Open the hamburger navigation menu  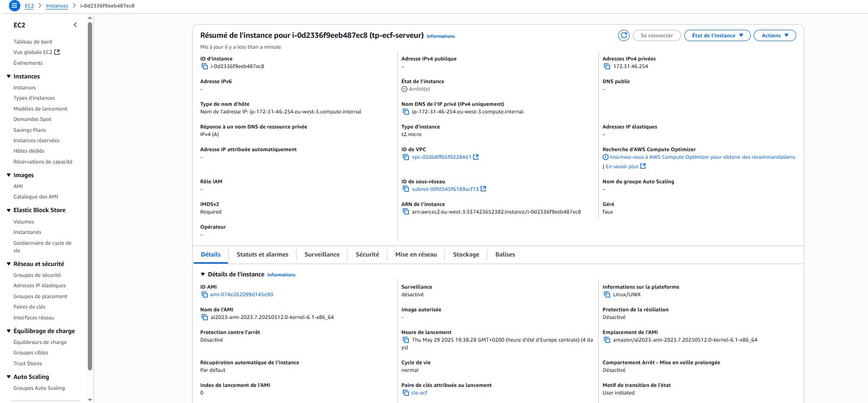click(15, 6)
